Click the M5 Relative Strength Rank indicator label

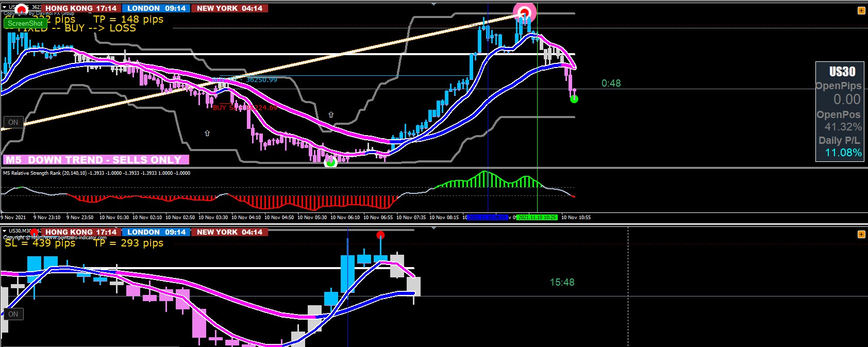click(x=96, y=173)
